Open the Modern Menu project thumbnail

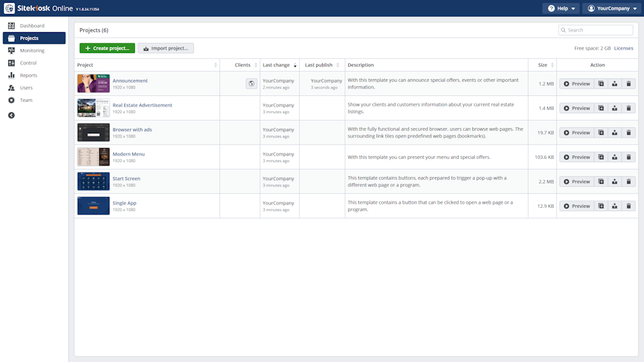pyautogui.click(x=93, y=157)
